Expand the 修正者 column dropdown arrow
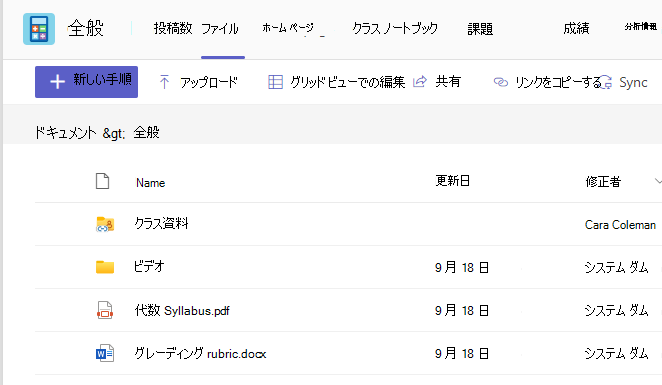 point(658,181)
